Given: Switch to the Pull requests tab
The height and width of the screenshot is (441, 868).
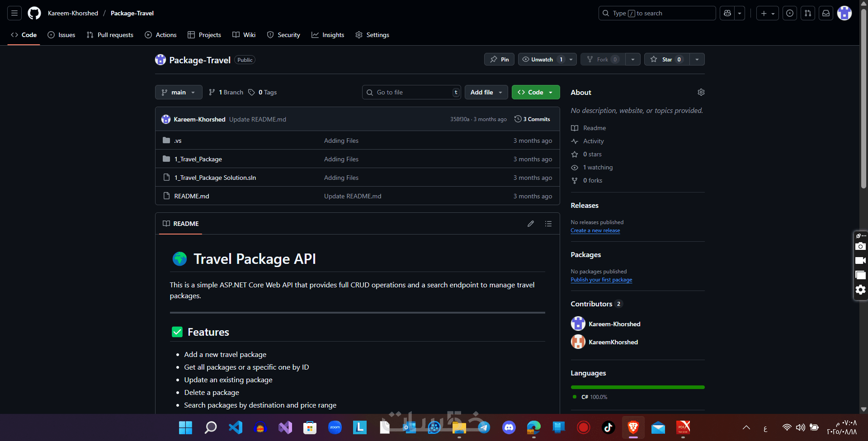Looking at the screenshot, I should [x=110, y=35].
